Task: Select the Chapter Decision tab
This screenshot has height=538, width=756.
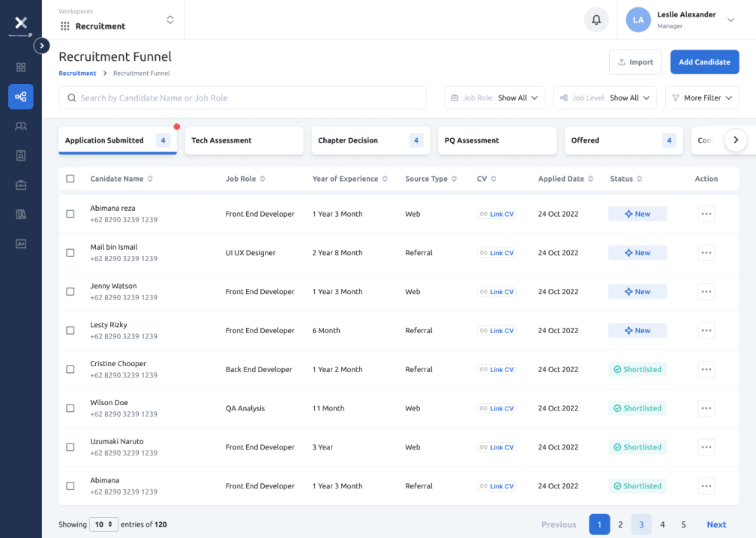Action: click(x=370, y=140)
